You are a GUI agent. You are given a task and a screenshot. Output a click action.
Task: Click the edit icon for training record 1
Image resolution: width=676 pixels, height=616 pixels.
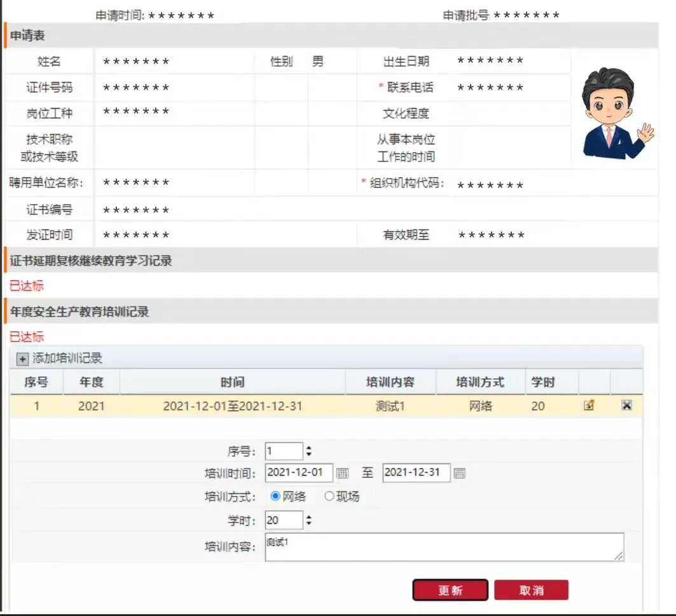click(x=588, y=404)
